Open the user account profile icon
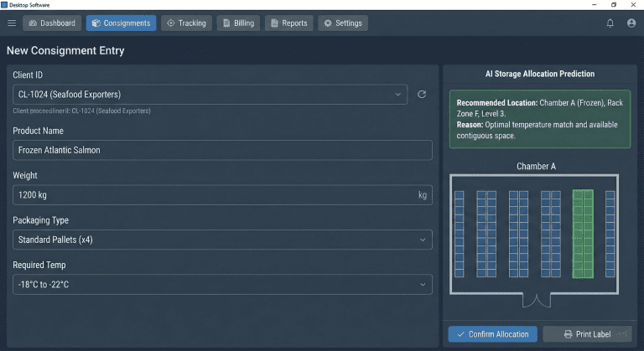This screenshot has width=644, height=351. pyautogui.click(x=631, y=23)
